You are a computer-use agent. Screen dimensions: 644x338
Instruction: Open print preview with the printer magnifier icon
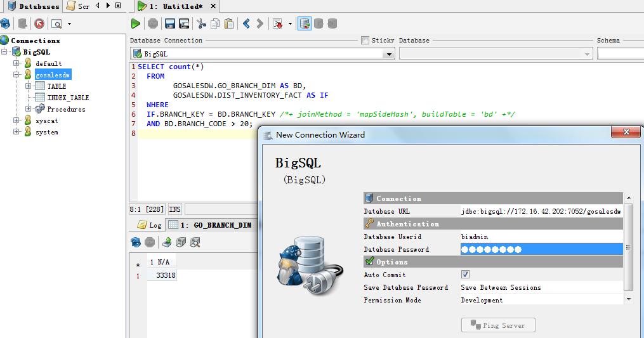(x=195, y=242)
